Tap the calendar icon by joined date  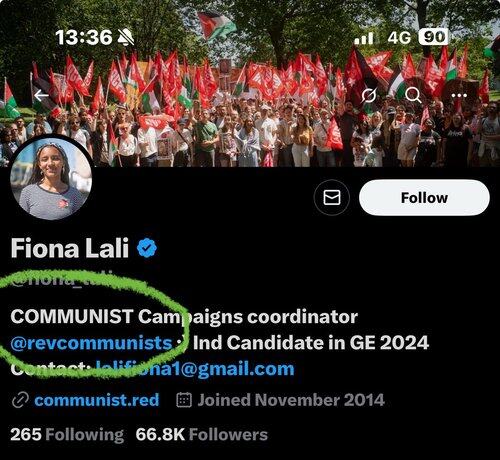[184, 400]
